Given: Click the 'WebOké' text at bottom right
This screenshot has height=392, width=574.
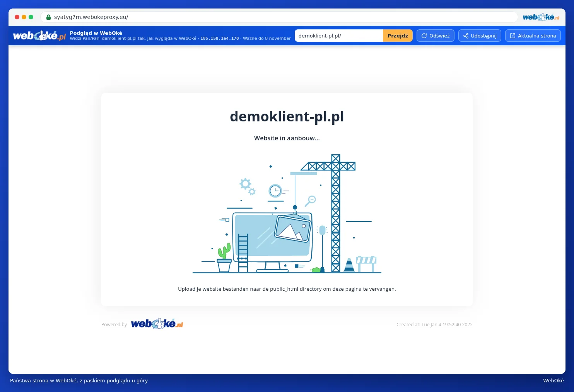Looking at the screenshot, I should click(x=553, y=380).
